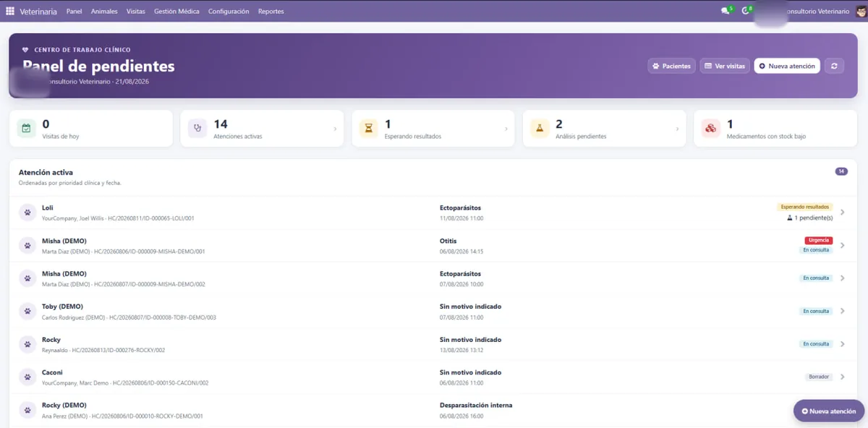Viewport: 868px width, 428px height.
Task: Click the Ver visitas button
Action: click(725, 66)
